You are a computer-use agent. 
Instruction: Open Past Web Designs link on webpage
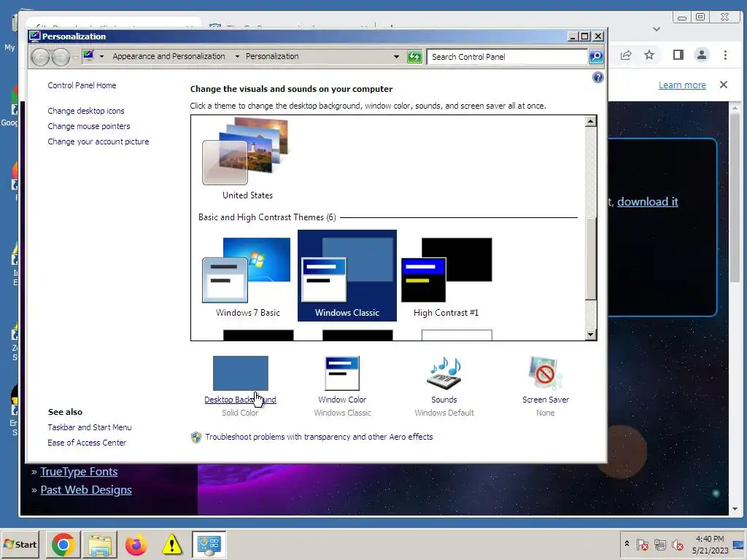click(x=86, y=489)
